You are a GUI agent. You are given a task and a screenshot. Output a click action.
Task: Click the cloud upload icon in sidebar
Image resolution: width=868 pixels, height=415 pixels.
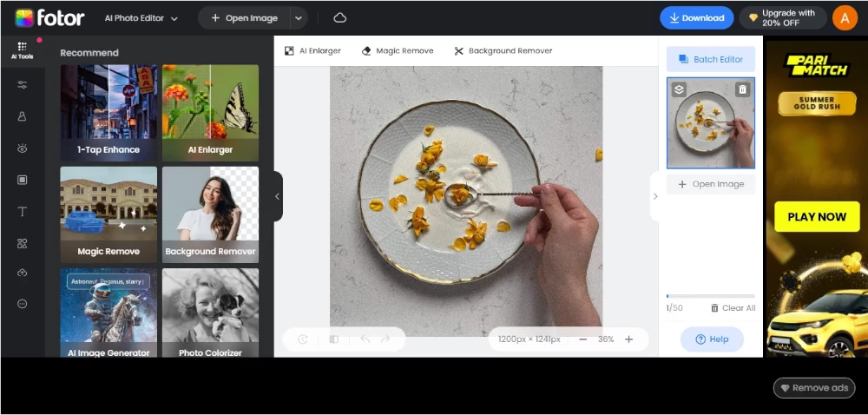[x=22, y=273]
